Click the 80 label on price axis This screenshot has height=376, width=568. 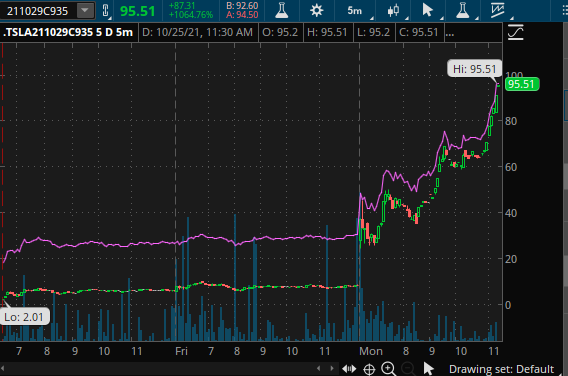[511, 121]
